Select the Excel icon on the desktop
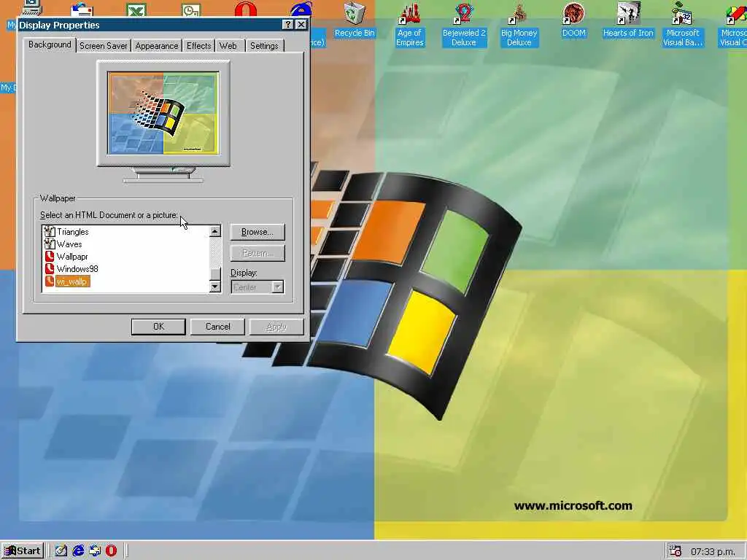This screenshot has width=747, height=560. [136, 9]
